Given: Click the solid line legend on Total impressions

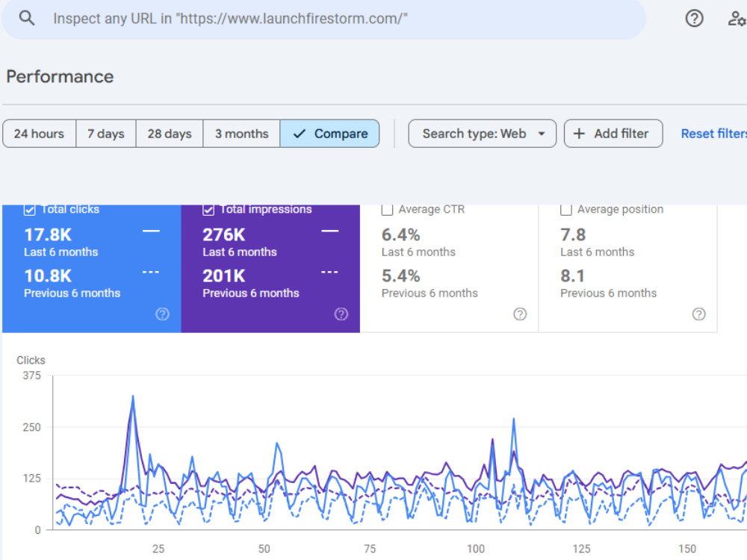Looking at the screenshot, I should (329, 231).
